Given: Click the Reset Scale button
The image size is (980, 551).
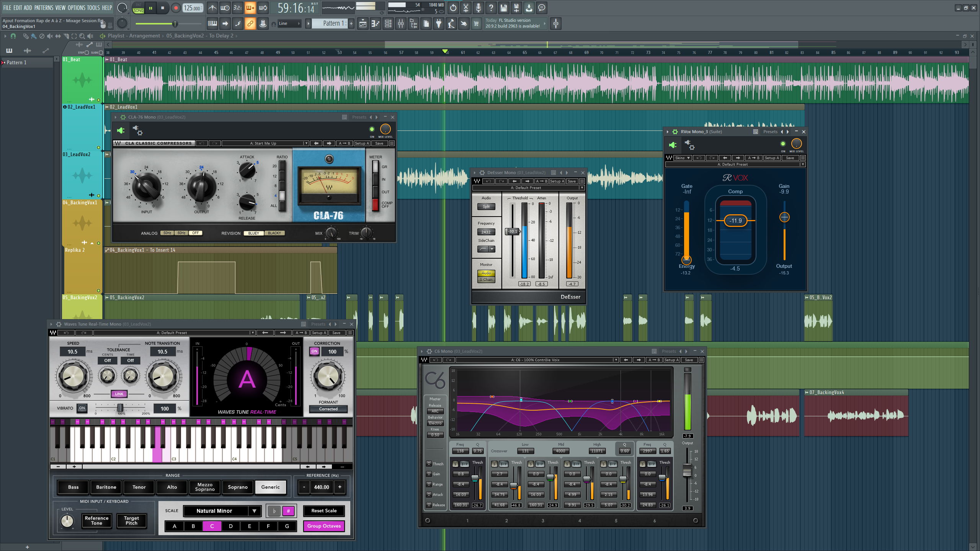Looking at the screenshot, I should click(324, 511).
